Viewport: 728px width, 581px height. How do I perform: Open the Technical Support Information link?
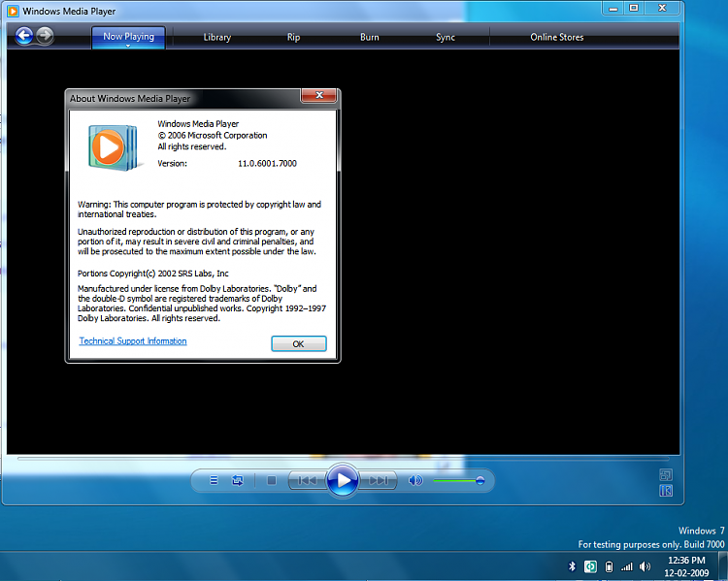(133, 341)
